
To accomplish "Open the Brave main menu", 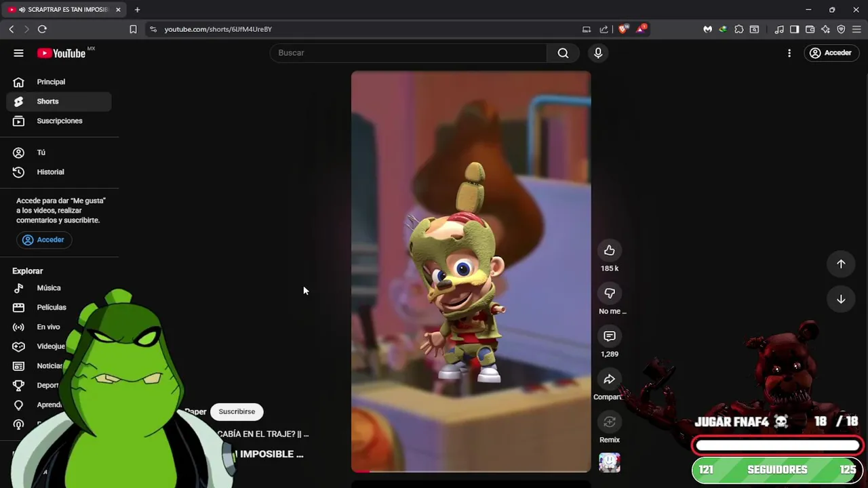I will (x=856, y=29).
